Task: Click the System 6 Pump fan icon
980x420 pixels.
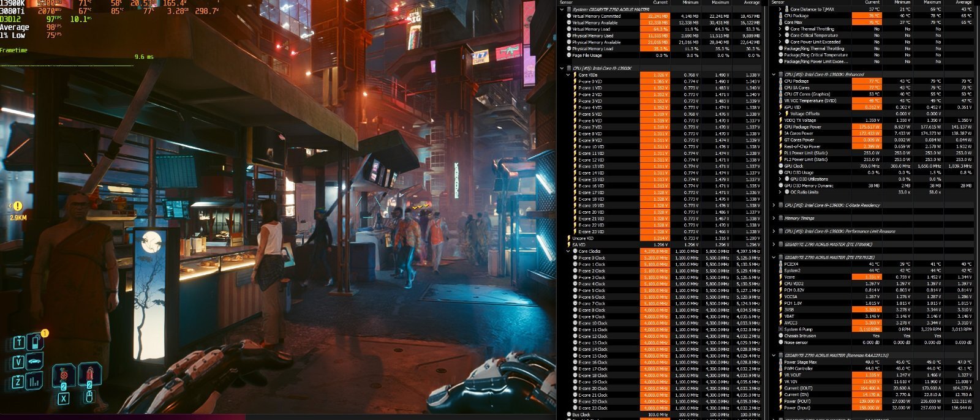Action: pos(780,329)
